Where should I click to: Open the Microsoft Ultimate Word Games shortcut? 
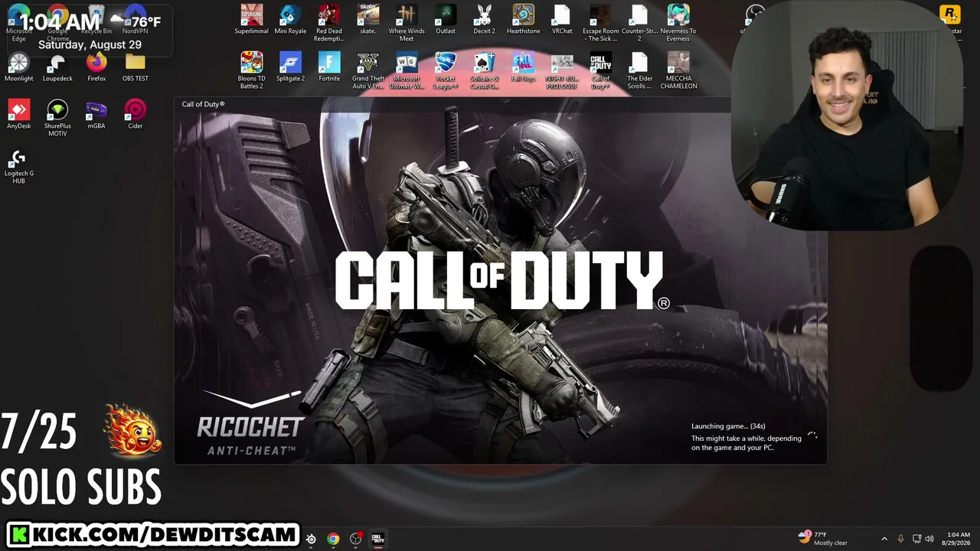pyautogui.click(x=407, y=70)
